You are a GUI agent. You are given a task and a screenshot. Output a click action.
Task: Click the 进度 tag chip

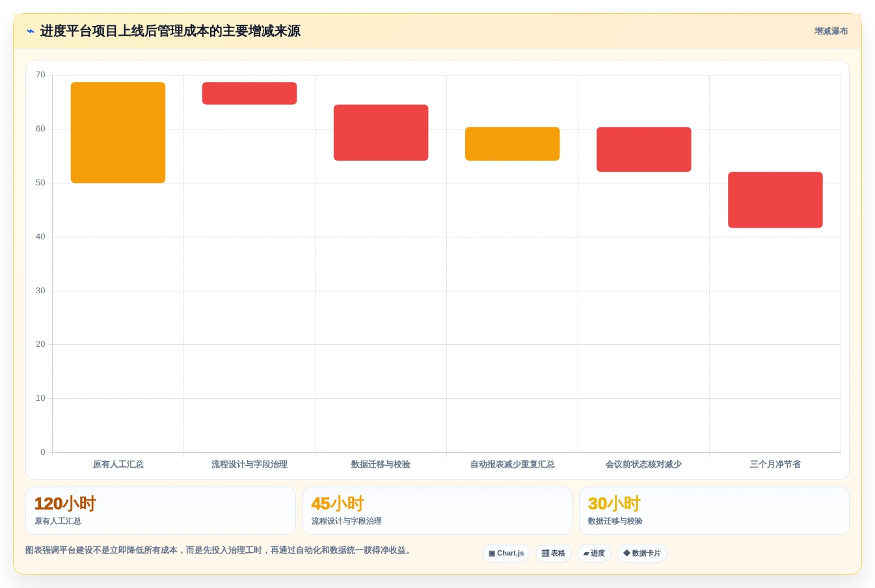click(x=594, y=554)
